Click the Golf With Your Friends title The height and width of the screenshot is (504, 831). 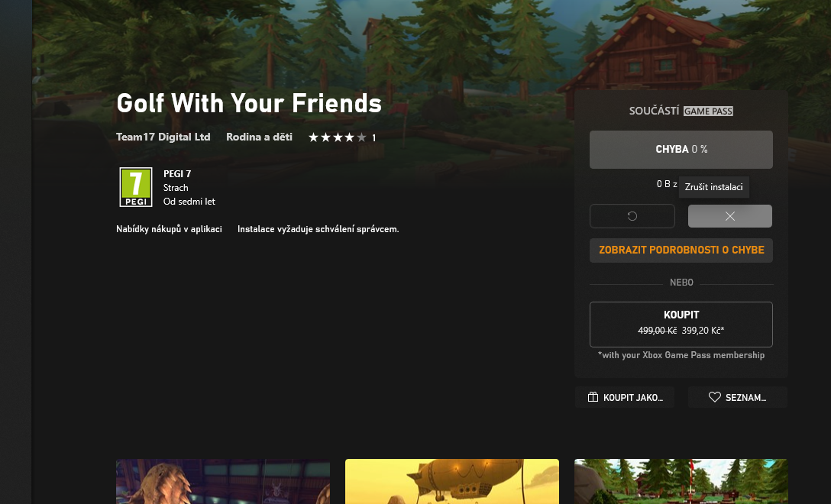tap(249, 103)
